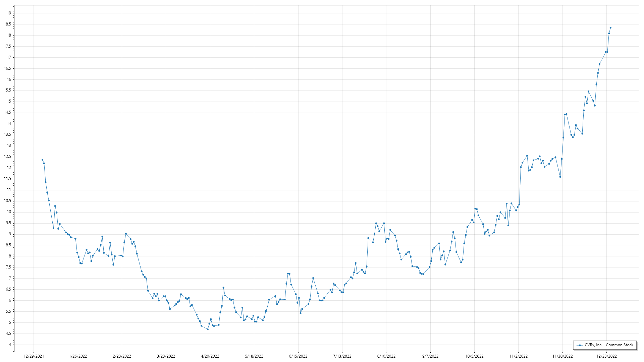This screenshot has width=644, height=362.
Task: Click the 7/13/2022 x-axis date label
Action: 342,356
